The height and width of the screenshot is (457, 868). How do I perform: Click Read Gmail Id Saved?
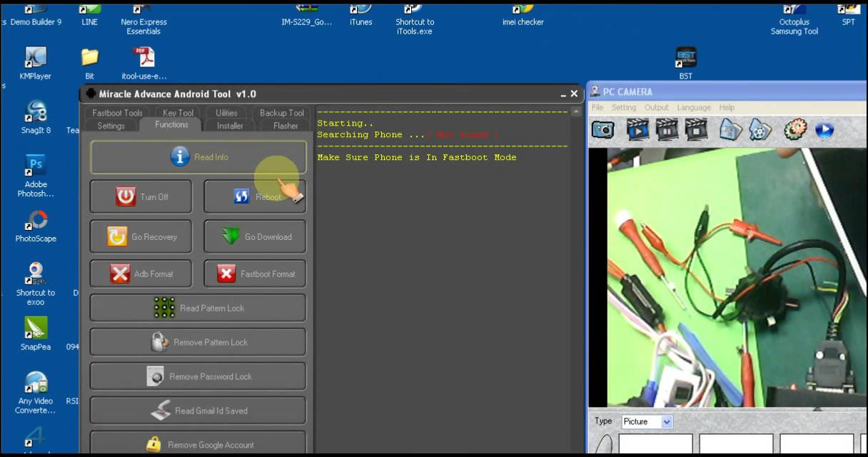tap(198, 411)
